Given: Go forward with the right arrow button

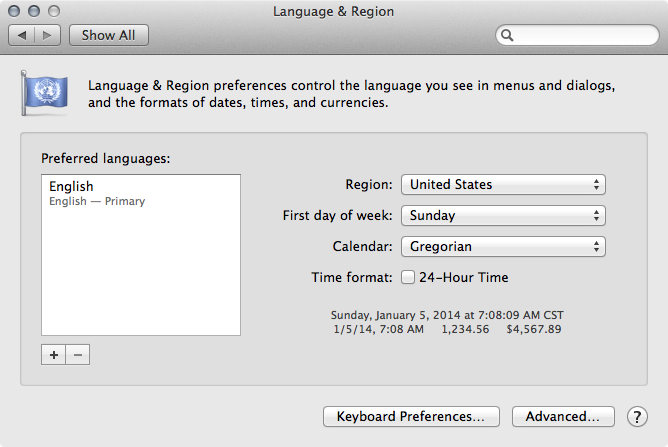Looking at the screenshot, I should click(47, 35).
